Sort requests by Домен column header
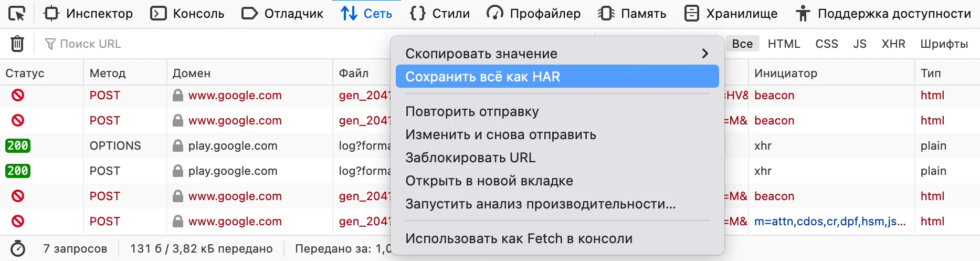The image size is (980, 261). [192, 73]
